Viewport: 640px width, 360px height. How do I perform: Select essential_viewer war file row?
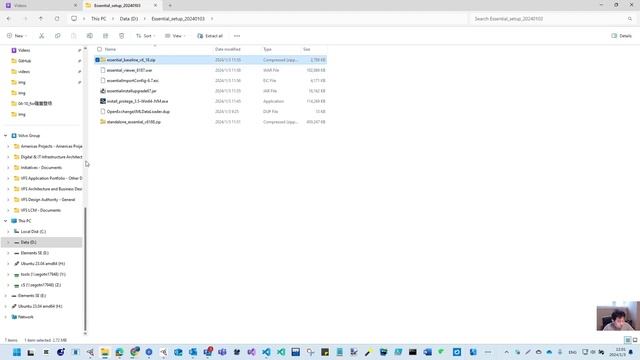(x=211, y=70)
